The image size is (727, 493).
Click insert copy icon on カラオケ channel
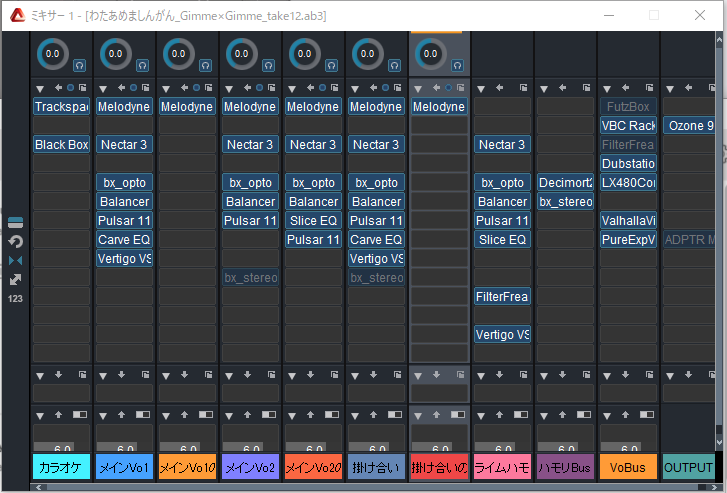pos(83,87)
